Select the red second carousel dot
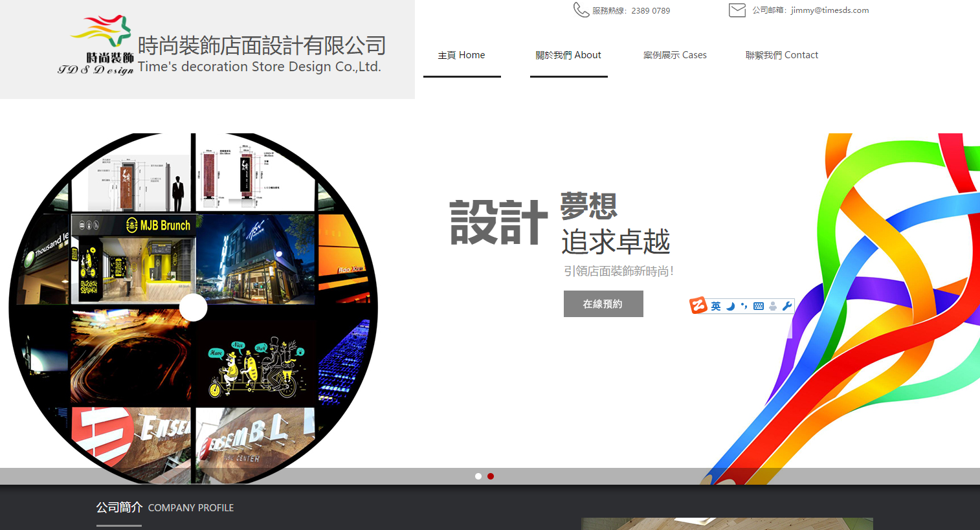 pyautogui.click(x=490, y=476)
